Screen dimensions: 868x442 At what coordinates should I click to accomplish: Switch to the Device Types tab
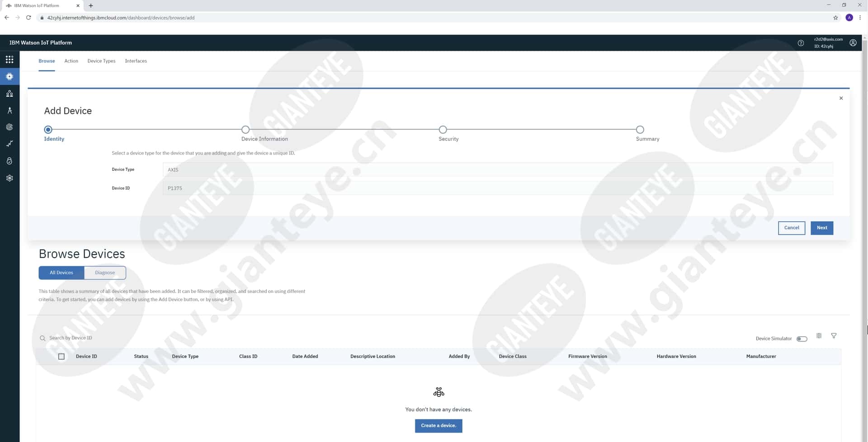pos(101,61)
